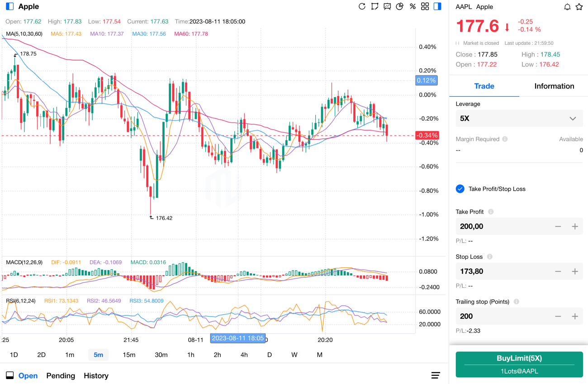The height and width of the screenshot is (384, 588).
Task: Switch to the Information tab
Action: tap(554, 86)
